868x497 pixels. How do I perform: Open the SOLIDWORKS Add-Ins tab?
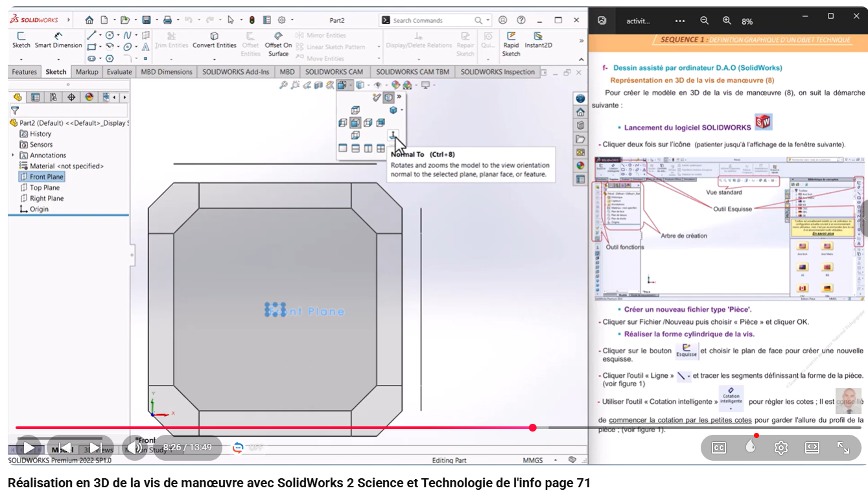point(236,72)
